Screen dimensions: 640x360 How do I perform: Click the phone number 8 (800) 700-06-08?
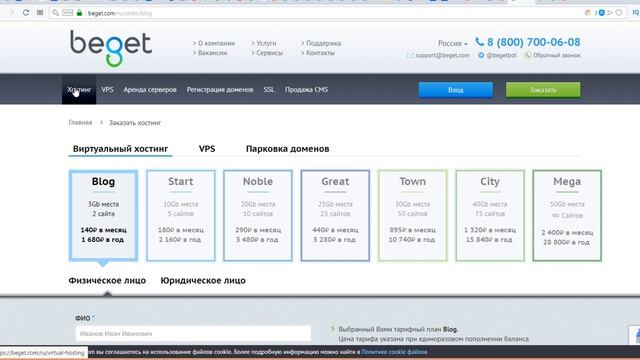point(533,42)
